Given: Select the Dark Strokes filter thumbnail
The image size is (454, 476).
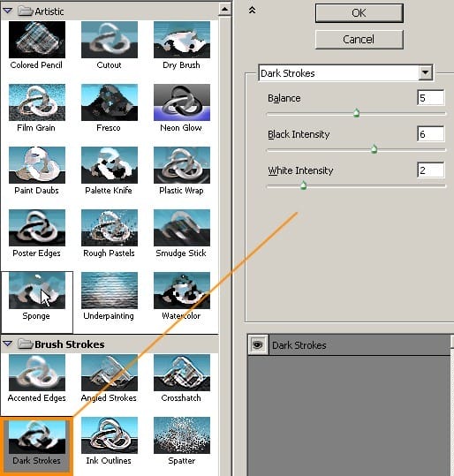Looking at the screenshot, I should 37,437.
